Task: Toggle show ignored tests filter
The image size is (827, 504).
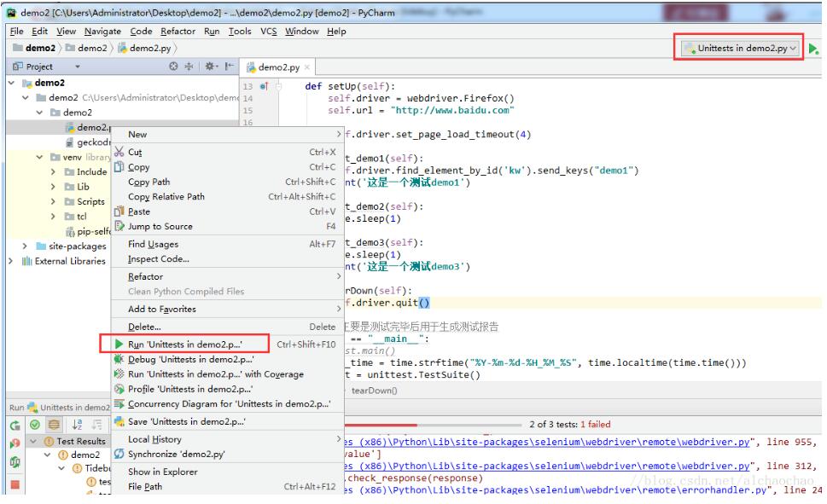Action: click(x=54, y=424)
